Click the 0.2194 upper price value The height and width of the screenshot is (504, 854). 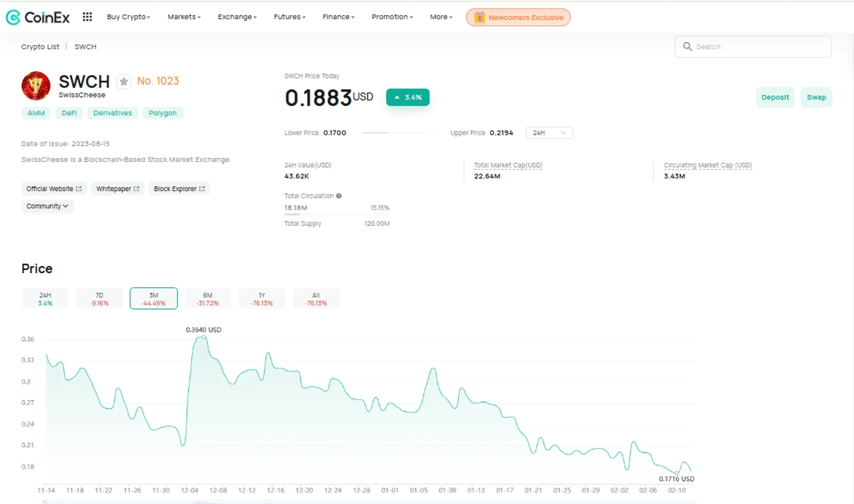pos(501,133)
